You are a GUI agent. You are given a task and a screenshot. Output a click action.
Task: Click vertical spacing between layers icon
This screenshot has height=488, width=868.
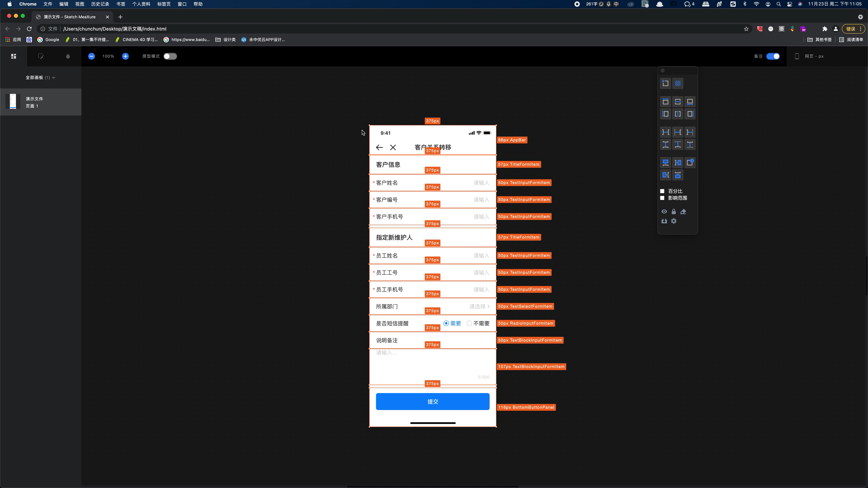(665, 144)
